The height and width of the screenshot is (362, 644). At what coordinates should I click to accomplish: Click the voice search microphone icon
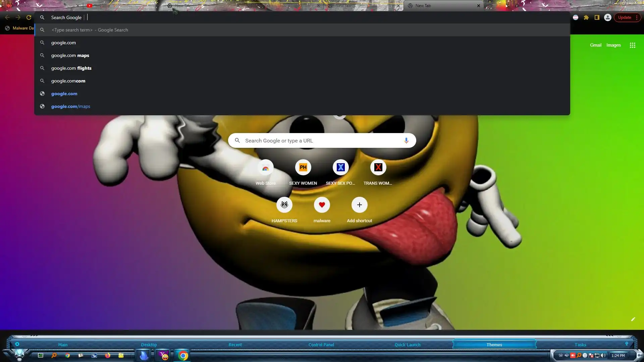point(406,140)
